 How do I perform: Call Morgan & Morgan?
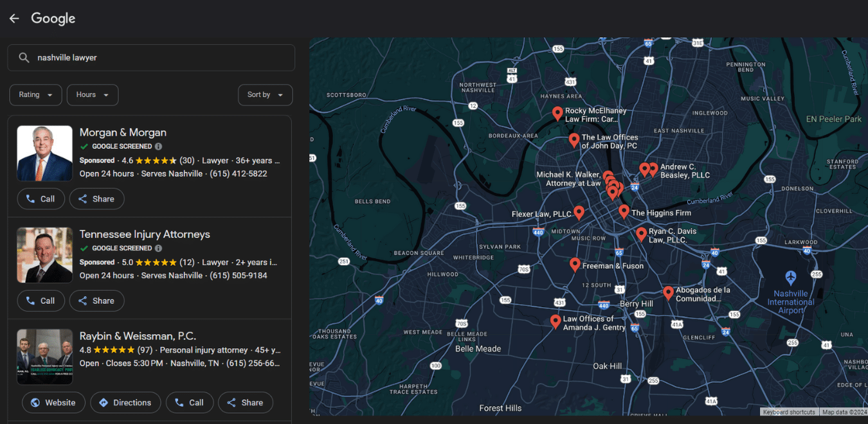[x=41, y=199]
